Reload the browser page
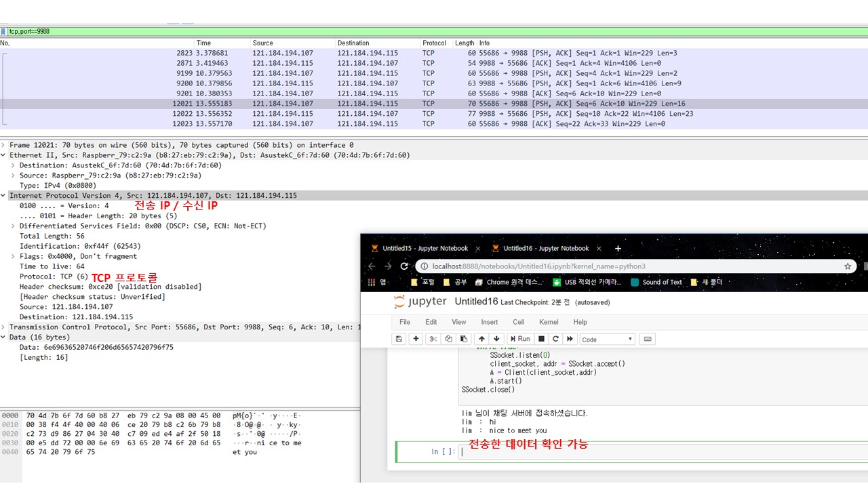868x488 pixels. [x=404, y=266]
